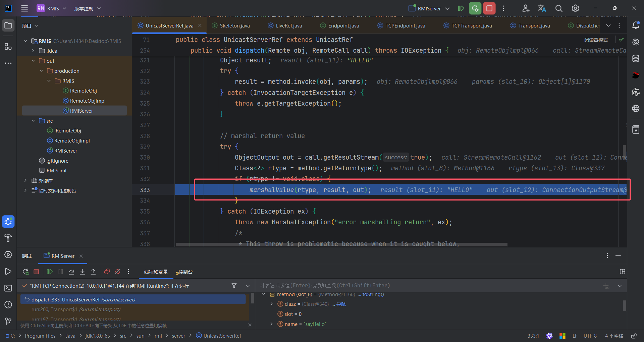Open the Services tool window icon
The height and width of the screenshot is (342, 644).
[8, 255]
